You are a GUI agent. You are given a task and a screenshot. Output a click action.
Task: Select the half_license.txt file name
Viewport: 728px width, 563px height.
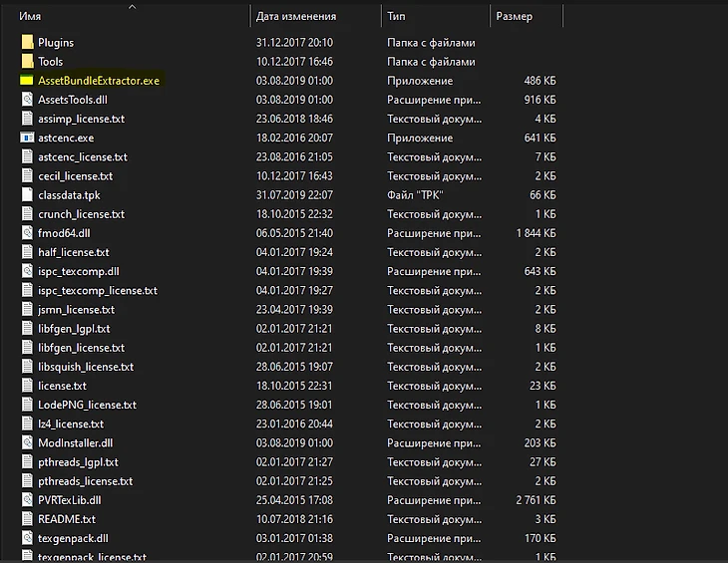pos(74,252)
